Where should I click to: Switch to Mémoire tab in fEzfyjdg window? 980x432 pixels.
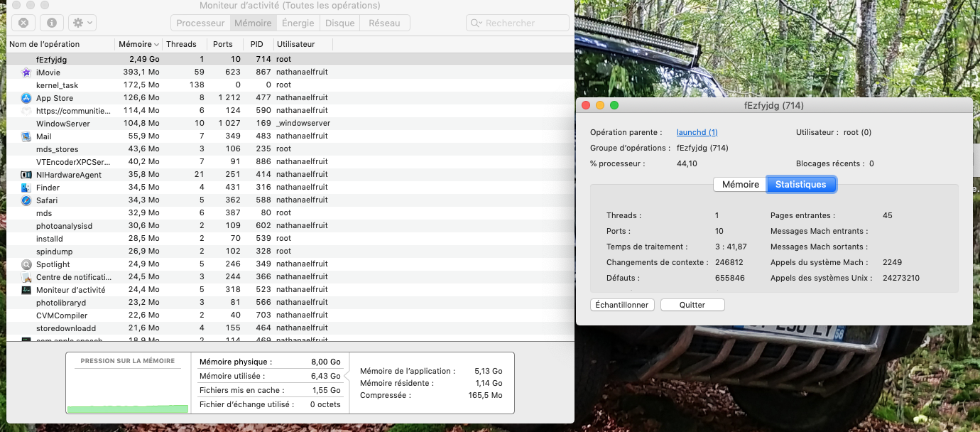[740, 185]
